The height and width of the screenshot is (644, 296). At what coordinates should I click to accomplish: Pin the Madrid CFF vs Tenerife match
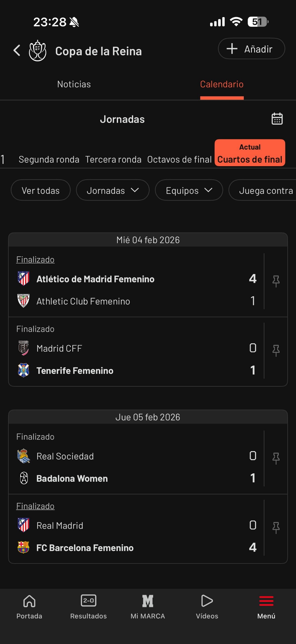point(276,350)
